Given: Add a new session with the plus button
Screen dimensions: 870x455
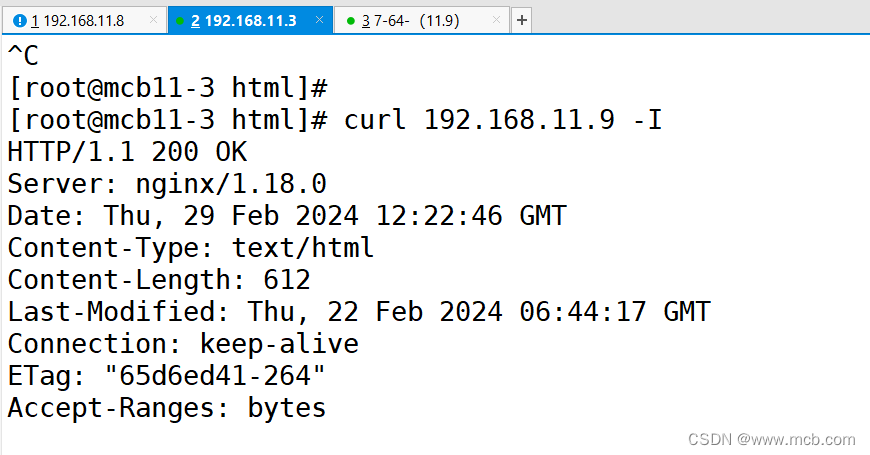Looking at the screenshot, I should click(523, 20).
